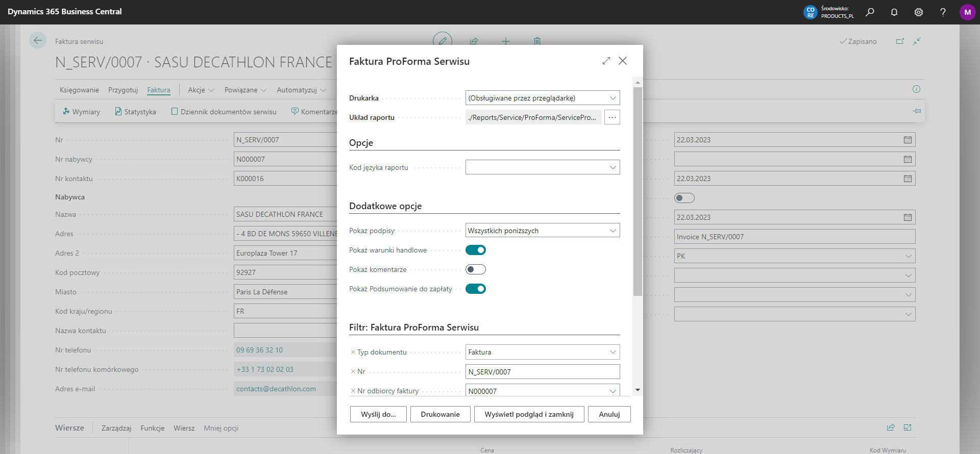This screenshot has width=980, height=454.
Task: Click the dialog vertical scrollbar thumb
Action: pyautogui.click(x=638, y=191)
